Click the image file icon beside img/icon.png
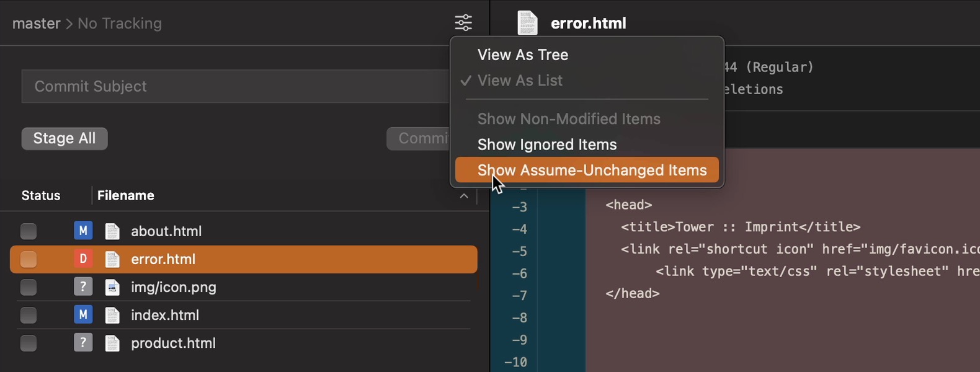Screen dimensions: 980x372 click(112, 287)
